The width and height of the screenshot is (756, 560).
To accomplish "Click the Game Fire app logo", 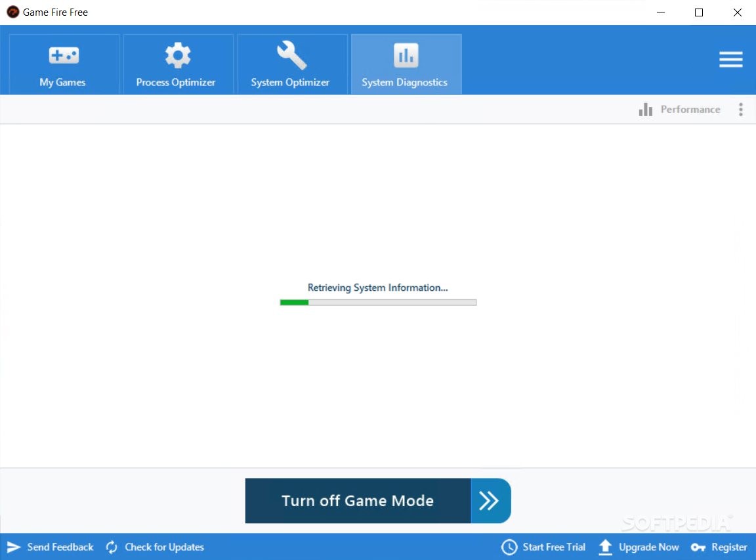I will coord(13,12).
